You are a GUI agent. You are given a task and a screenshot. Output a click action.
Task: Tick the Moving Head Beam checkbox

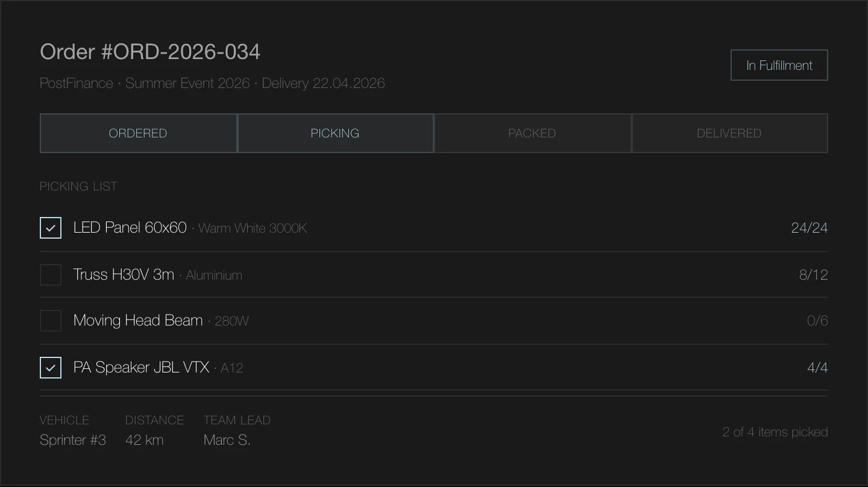[x=51, y=321]
